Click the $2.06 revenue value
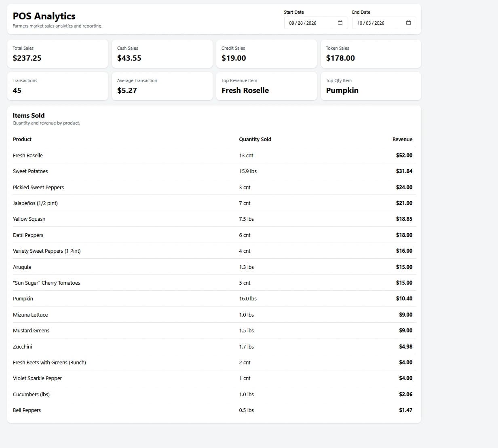Image resolution: width=498 pixels, height=448 pixels. point(406,394)
